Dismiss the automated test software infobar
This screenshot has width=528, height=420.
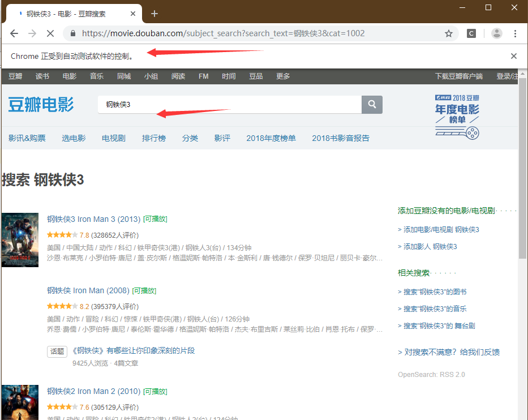(513, 56)
